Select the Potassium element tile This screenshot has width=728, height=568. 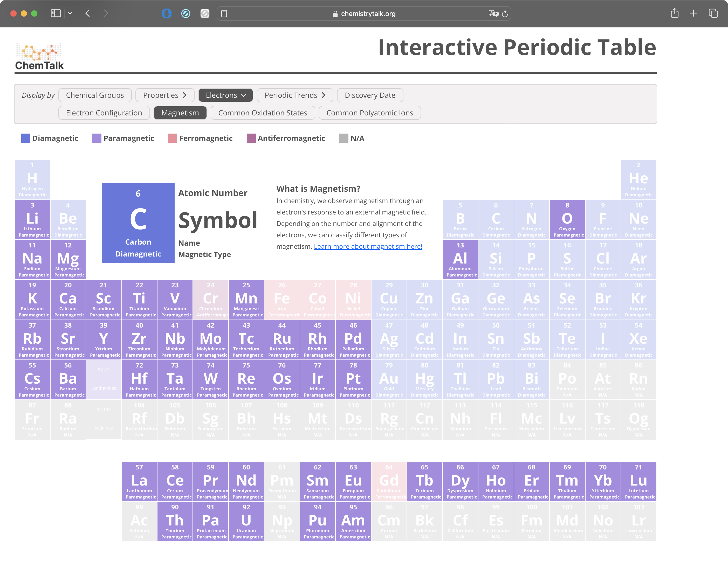point(32,300)
